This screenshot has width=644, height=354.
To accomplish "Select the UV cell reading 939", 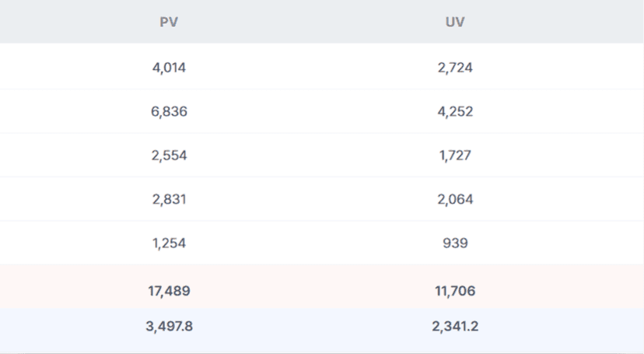I will (455, 243).
